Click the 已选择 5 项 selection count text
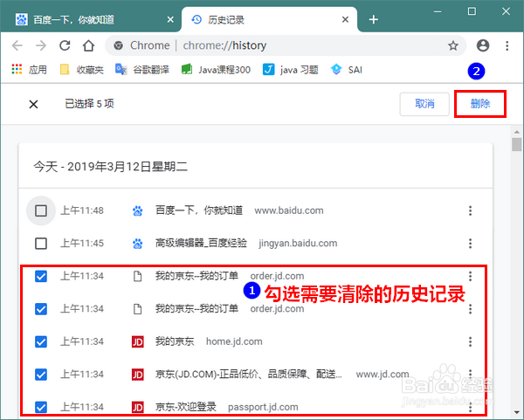524x420 pixels. [x=89, y=104]
